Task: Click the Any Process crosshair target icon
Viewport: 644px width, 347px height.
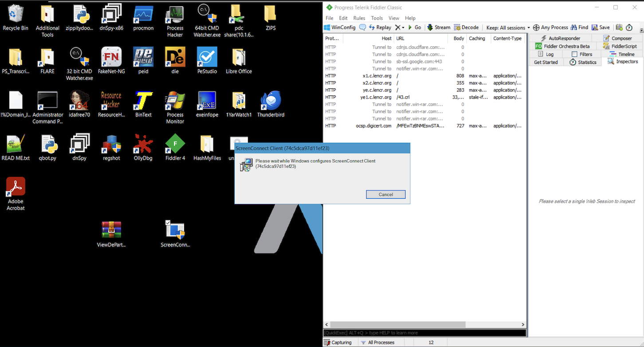Action: pyautogui.click(x=536, y=28)
